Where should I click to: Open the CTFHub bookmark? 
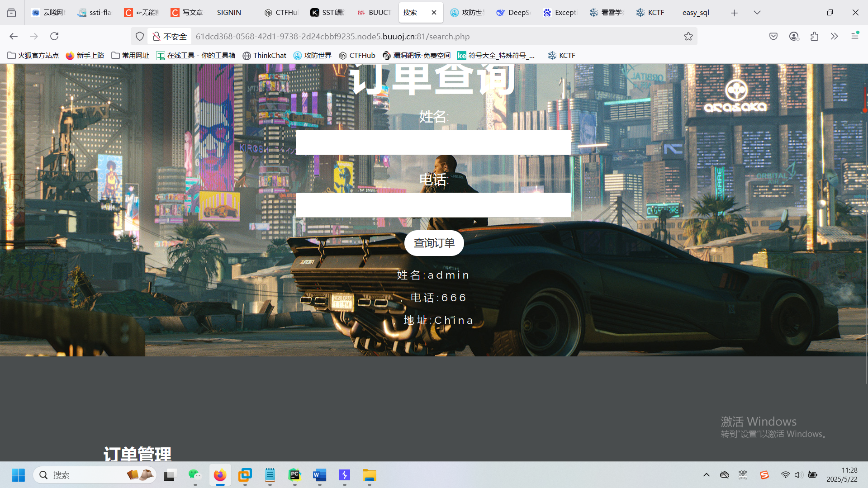click(357, 56)
